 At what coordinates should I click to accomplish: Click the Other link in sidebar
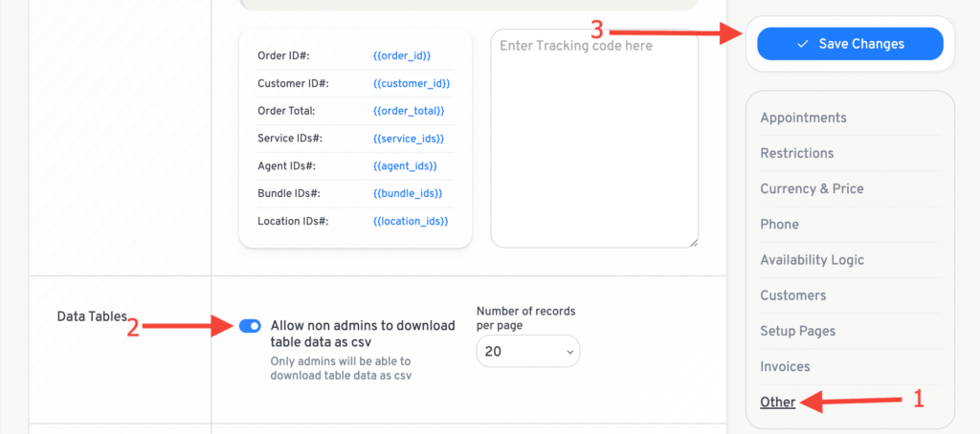tap(777, 402)
